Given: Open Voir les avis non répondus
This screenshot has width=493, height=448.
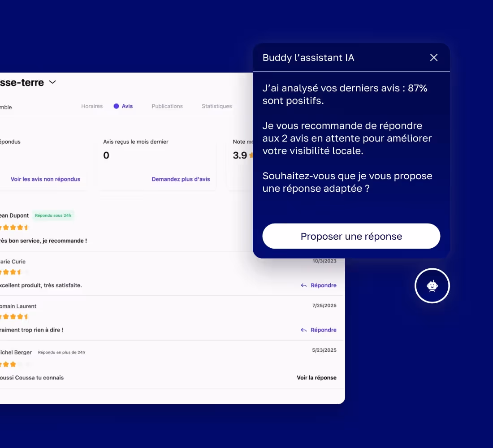Looking at the screenshot, I should [x=45, y=179].
